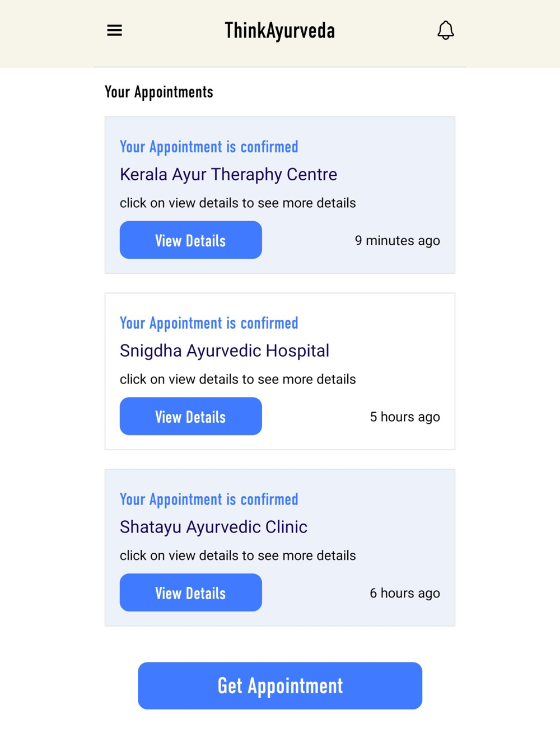This screenshot has height=747, width=560.
Task: Select the Kerala Ayur Theraphy Centre name
Action: [228, 175]
